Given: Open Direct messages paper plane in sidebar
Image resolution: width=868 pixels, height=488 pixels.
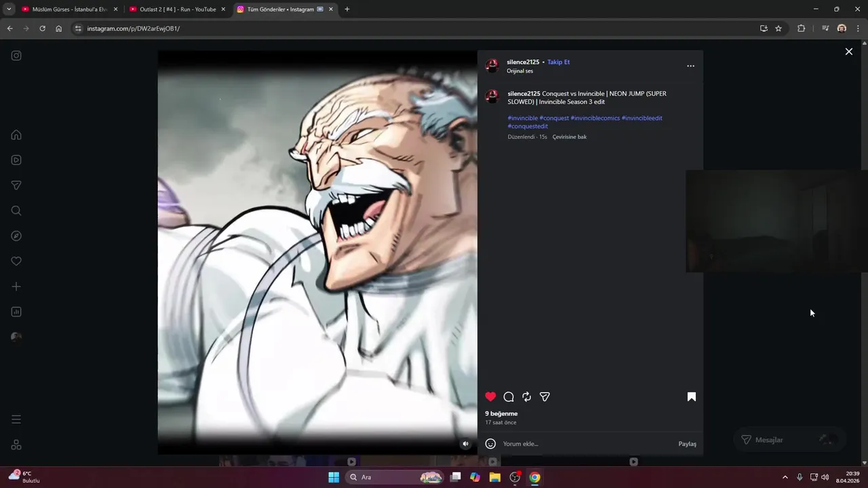Looking at the screenshot, I should (x=16, y=186).
